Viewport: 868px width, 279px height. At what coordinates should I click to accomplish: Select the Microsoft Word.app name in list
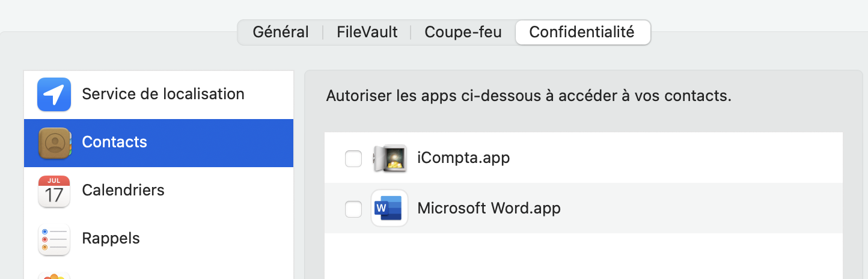click(489, 209)
